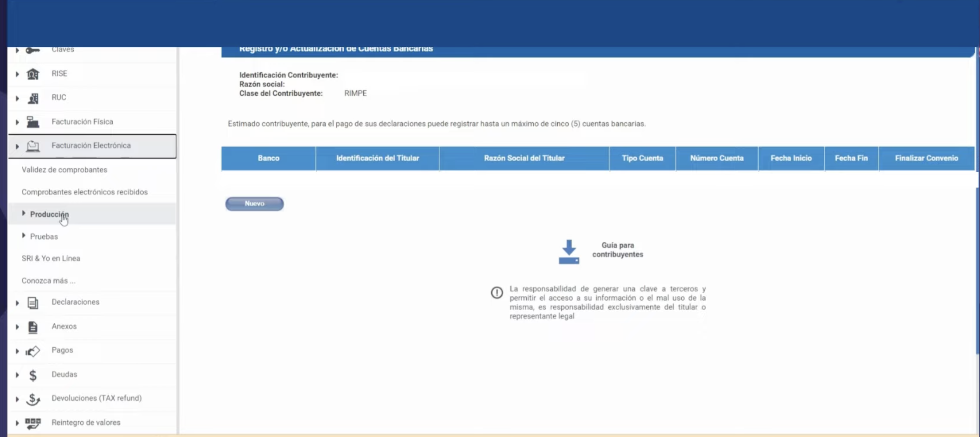Expand the Anexos menu arrow

click(17, 327)
